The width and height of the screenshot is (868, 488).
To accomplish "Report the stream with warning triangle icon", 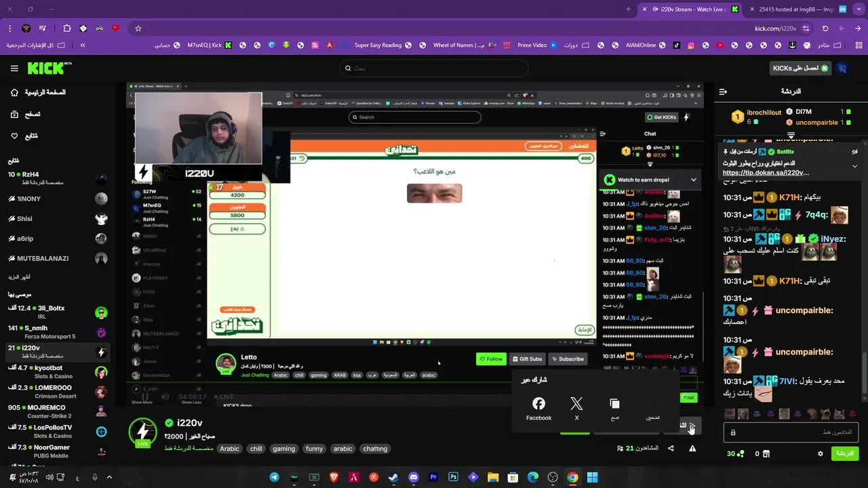I will [x=692, y=448].
